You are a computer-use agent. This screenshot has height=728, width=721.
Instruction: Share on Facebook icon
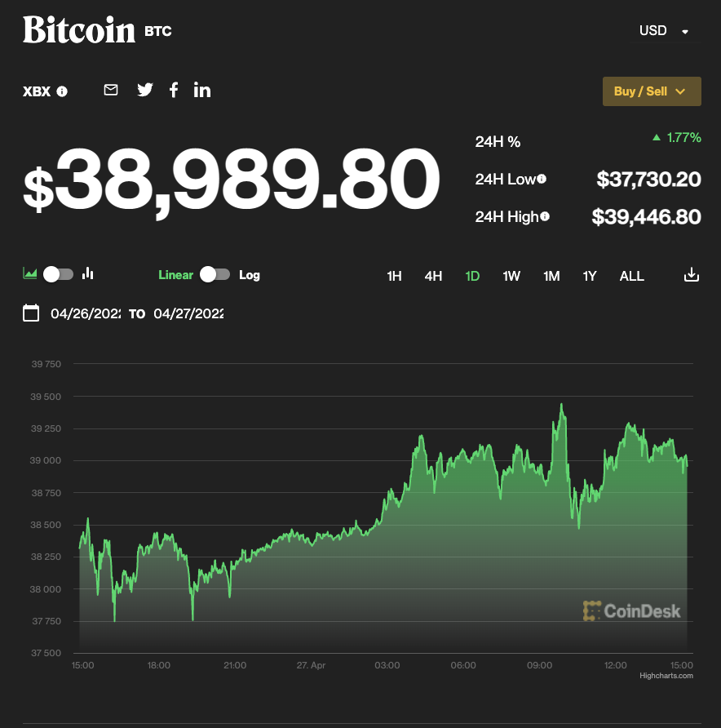174,90
